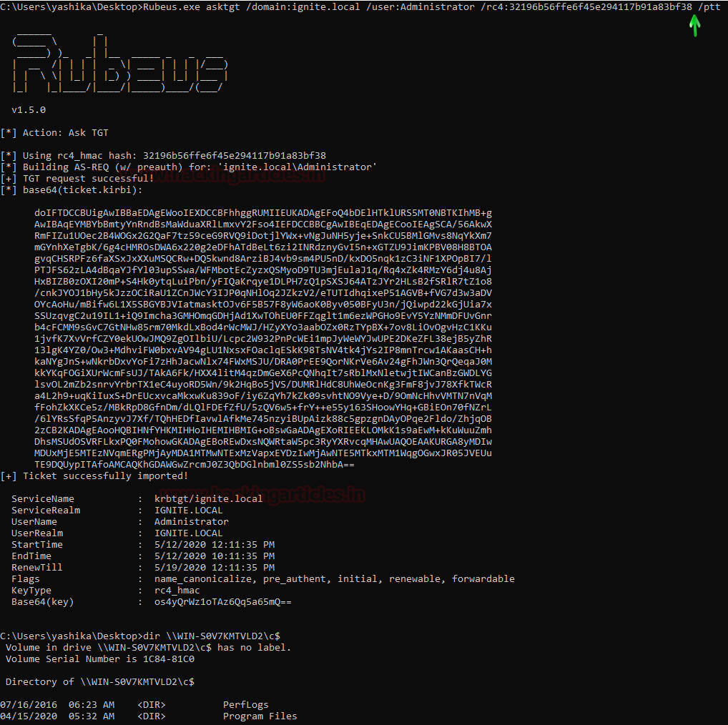Click the /domain:ignite.local argument
728x725 pixels.
[x=302, y=7]
